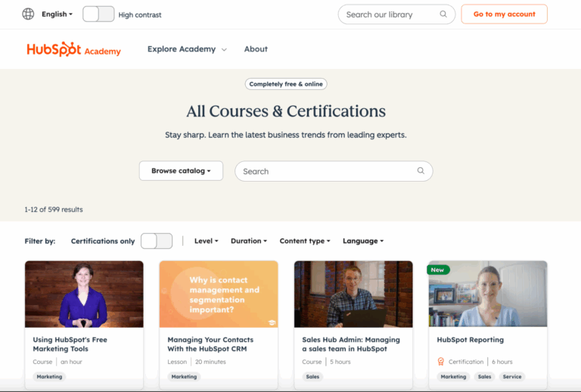Open the Content type filter
The width and height of the screenshot is (581, 392).
click(x=304, y=241)
